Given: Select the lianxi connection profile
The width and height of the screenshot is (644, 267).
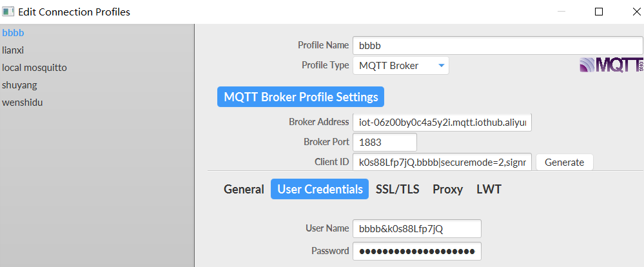Looking at the screenshot, I should [14, 50].
